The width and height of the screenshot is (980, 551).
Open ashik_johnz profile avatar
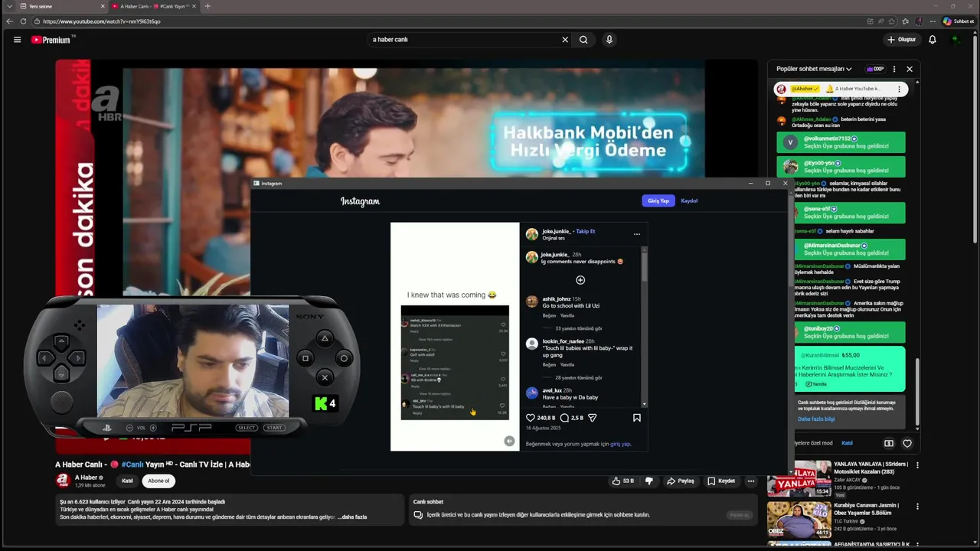[532, 302]
